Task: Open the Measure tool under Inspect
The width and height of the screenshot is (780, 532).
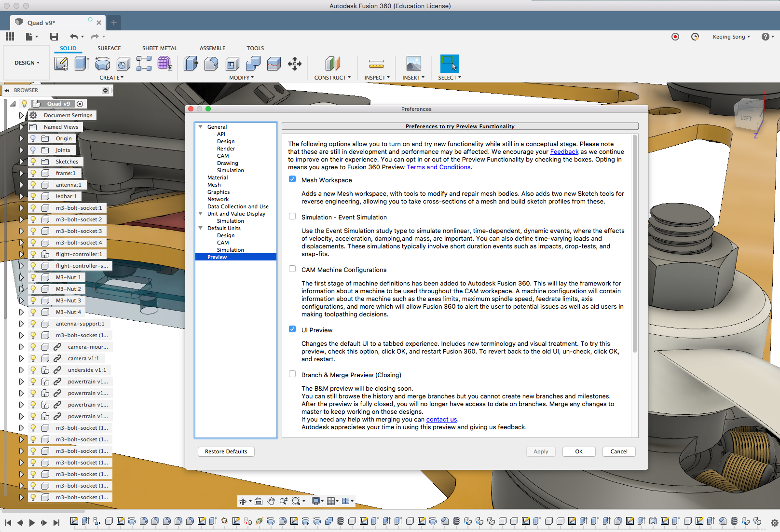Action: (376, 64)
